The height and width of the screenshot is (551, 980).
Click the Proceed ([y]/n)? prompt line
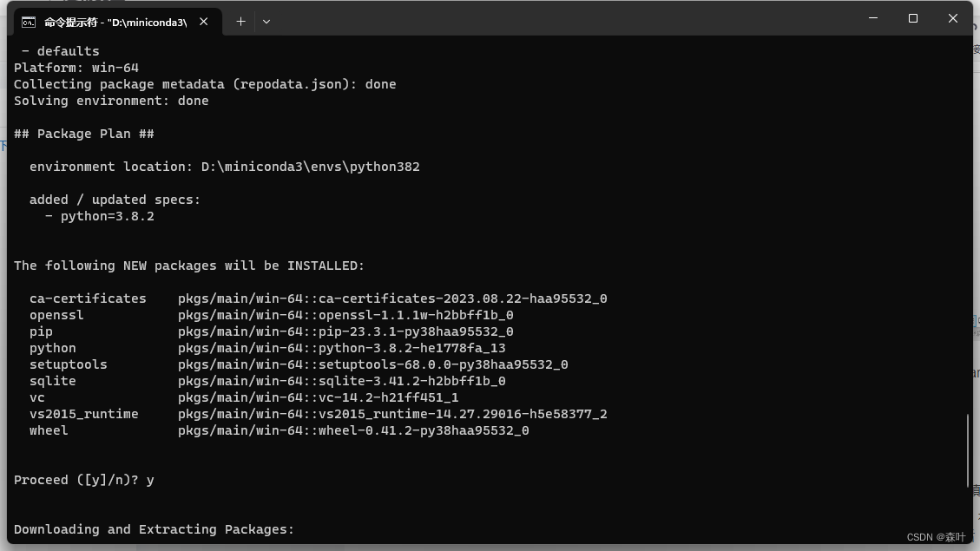coord(83,479)
